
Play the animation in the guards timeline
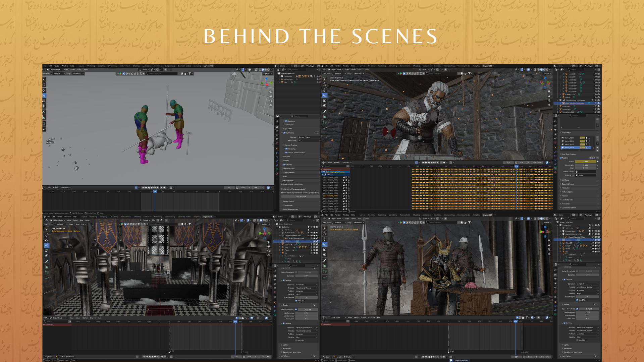click(x=152, y=188)
